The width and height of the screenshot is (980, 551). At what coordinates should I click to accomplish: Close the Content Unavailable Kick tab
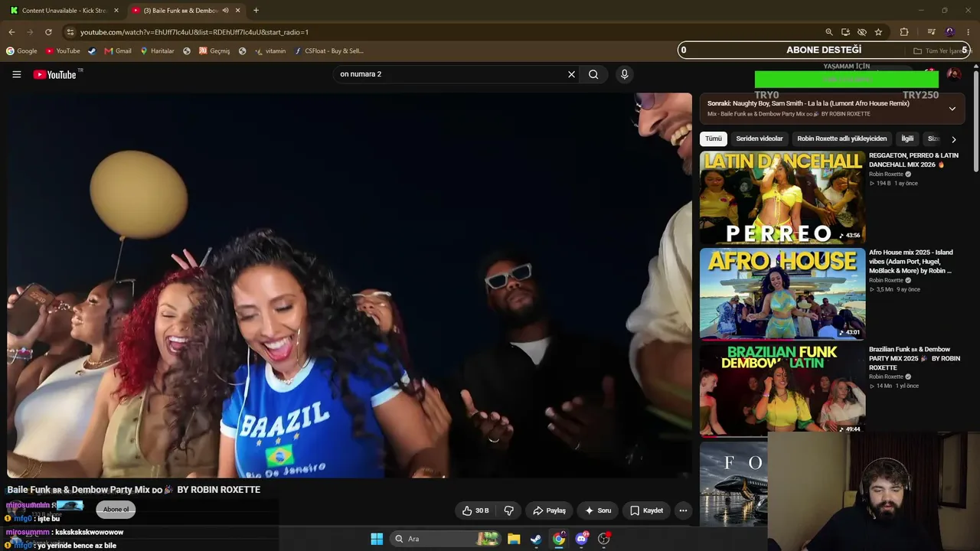(x=116, y=11)
